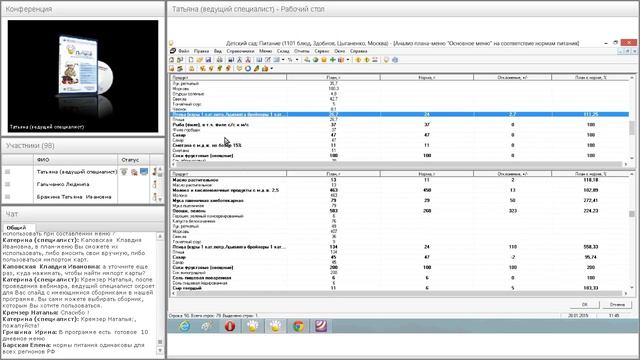Expand the dropdown arrow left of the percent icon
Viewport: 640px width, 360px height.
coord(283,60)
